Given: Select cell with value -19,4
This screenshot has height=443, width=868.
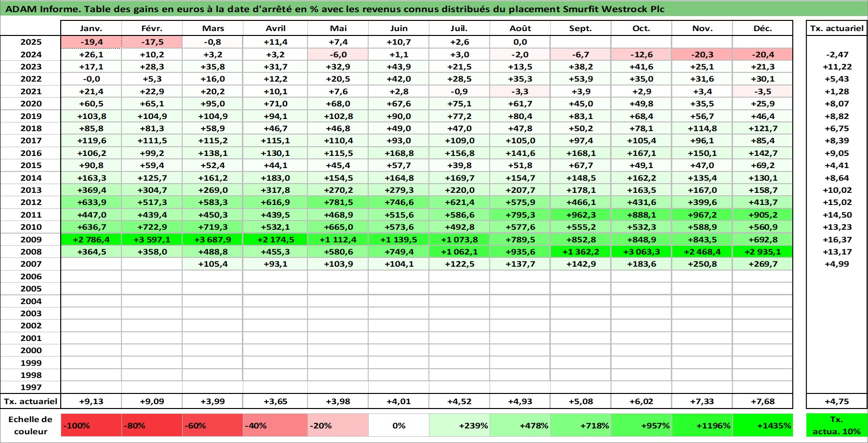Looking at the screenshot, I should [91, 42].
